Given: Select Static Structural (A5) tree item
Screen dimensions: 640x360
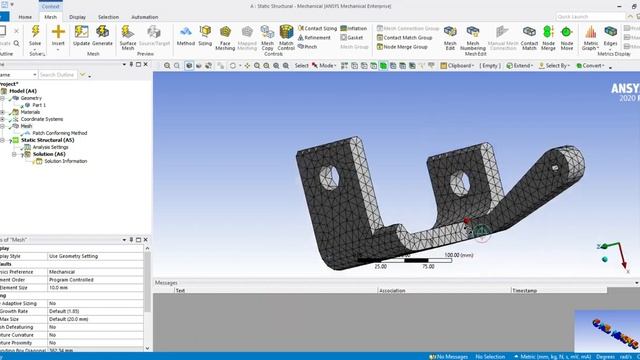Looking at the screenshot, I should click(x=47, y=140).
